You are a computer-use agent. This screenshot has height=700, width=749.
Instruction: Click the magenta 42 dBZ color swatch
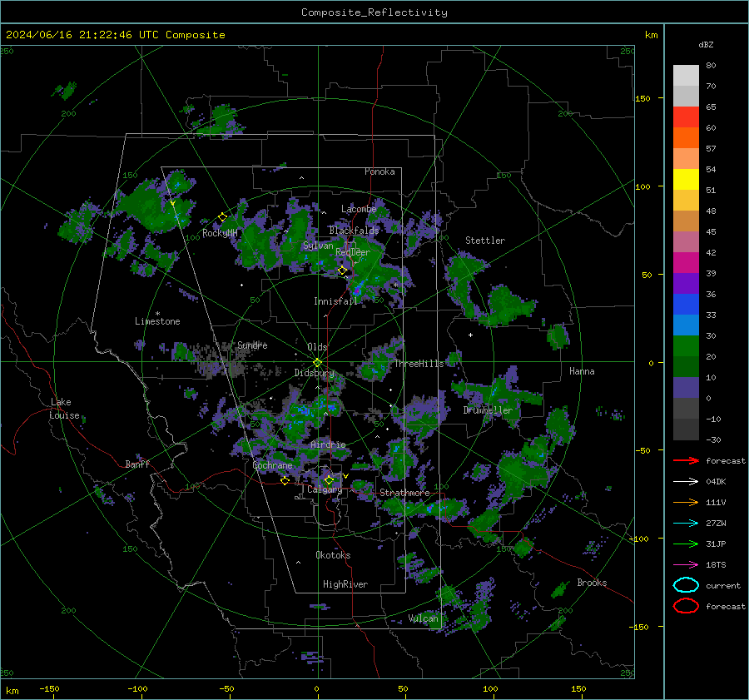(x=686, y=263)
